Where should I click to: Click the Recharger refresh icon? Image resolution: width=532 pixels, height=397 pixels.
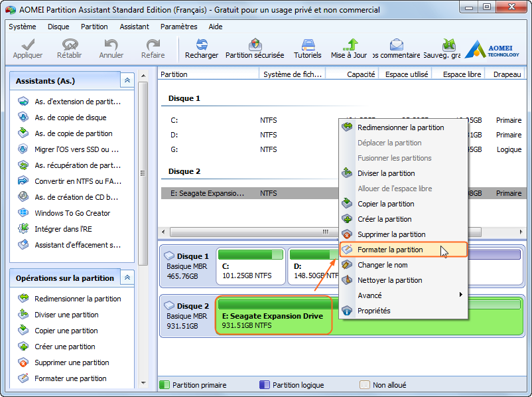point(202,44)
